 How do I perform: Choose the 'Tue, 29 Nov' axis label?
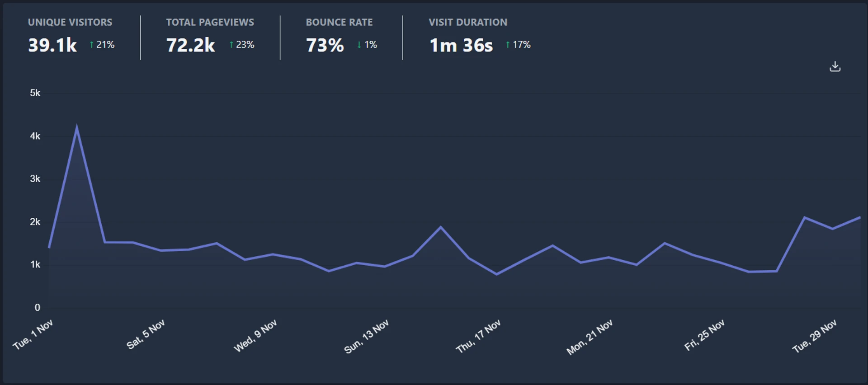[x=814, y=336]
